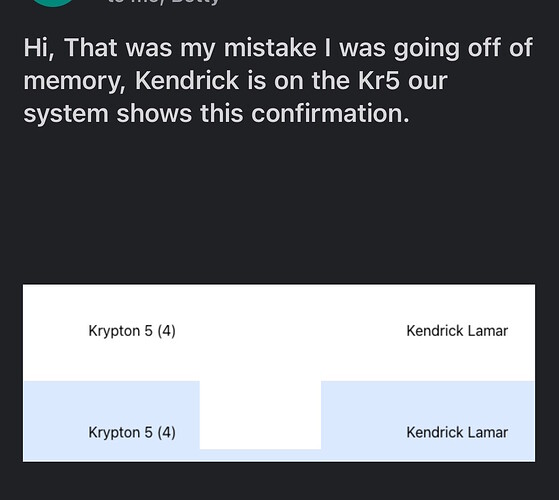Click the name 'Kendrick' in message body
559x500 pixels.
pos(187,81)
